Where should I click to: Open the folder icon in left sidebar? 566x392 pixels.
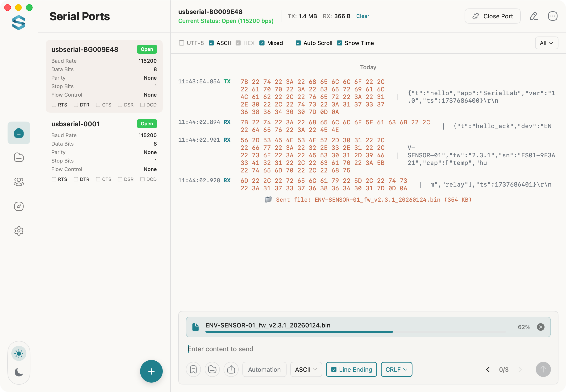(x=19, y=157)
